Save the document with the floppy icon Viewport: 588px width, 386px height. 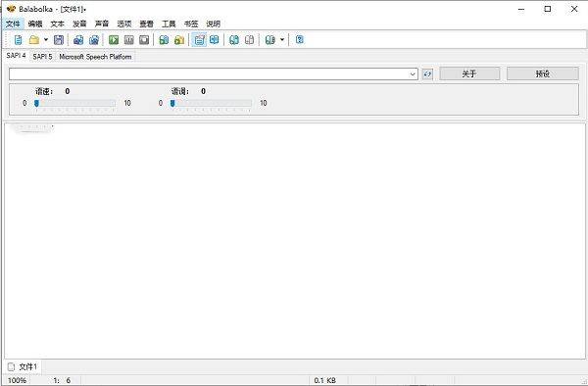coord(59,40)
